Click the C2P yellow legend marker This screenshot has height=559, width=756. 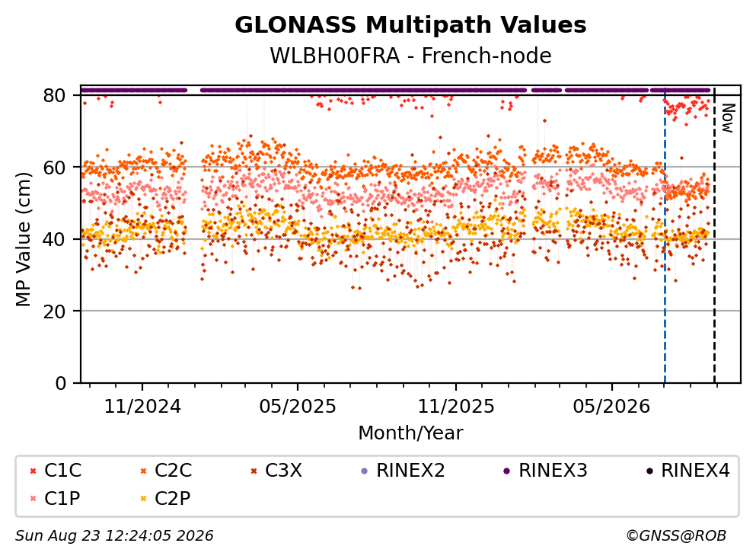pos(143,499)
